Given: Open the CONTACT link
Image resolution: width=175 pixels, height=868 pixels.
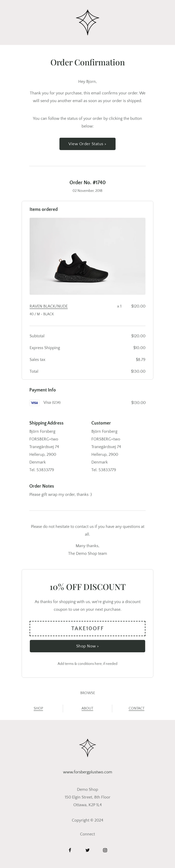Looking at the screenshot, I should pyautogui.click(x=136, y=708).
